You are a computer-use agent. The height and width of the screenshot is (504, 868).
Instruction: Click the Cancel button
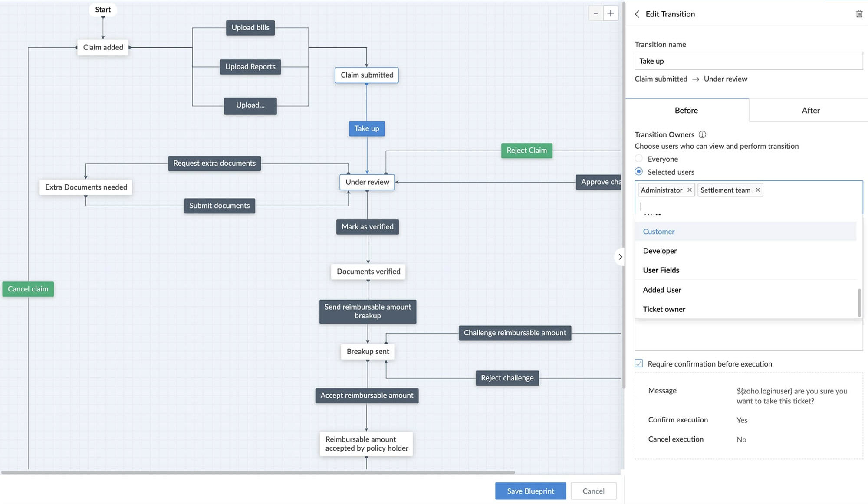(x=593, y=491)
